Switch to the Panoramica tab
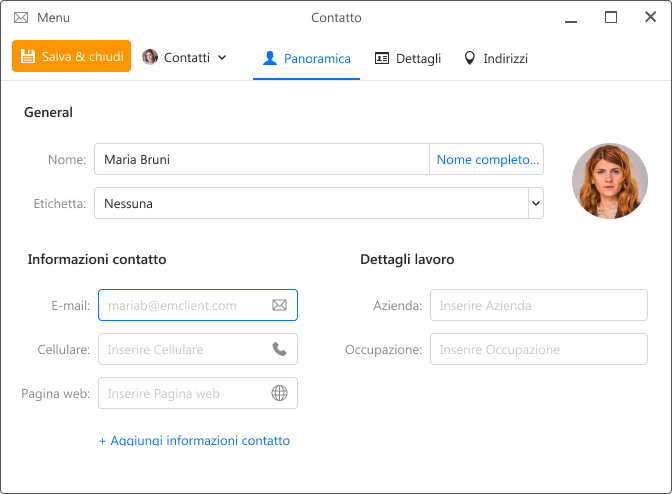This screenshot has height=494, width=672. pyautogui.click(x=306, y=58)
